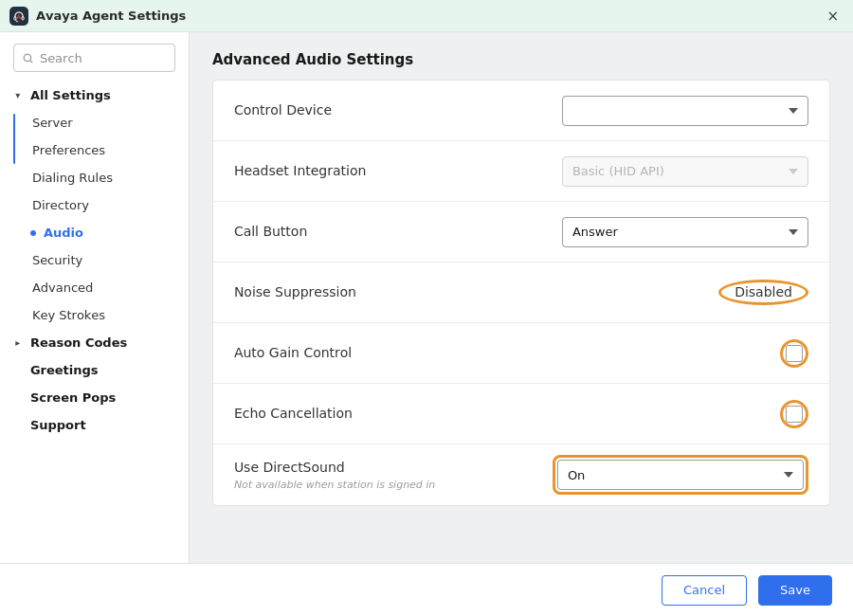The width and height of the screenshot is (853, 616).
Task: Click the Cancel button
Action: click(x=704, y=590)
